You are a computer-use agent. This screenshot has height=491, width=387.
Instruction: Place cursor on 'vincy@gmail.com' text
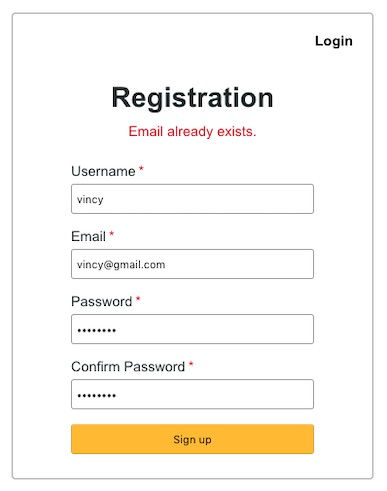point(121,265)
